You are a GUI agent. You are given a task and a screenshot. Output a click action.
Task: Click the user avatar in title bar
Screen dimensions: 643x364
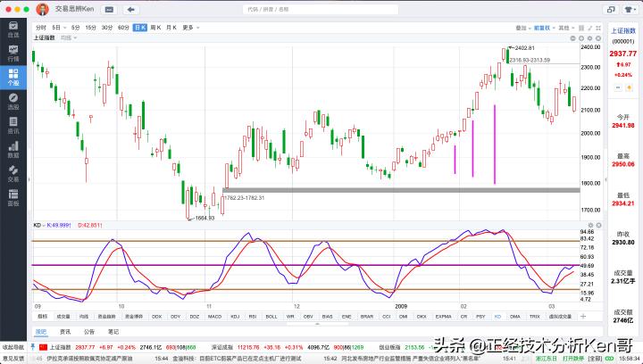(x=42, y=9)
